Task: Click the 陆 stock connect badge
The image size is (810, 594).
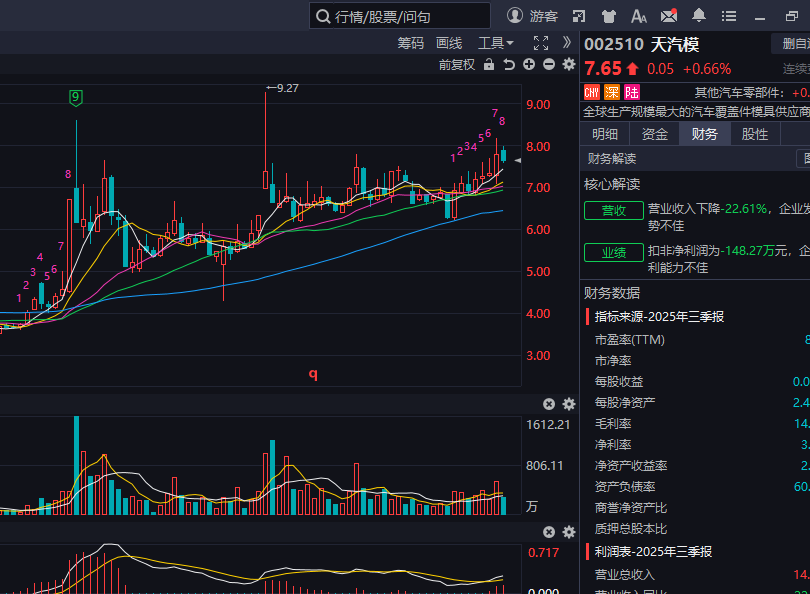Action: (632, 92)
